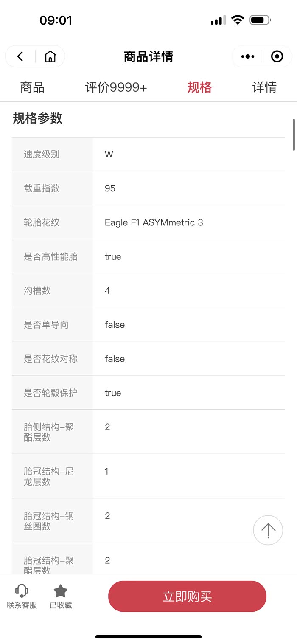Image resolution: width=297 pixels, height=644 pixels.
Task: Tap the 是否轮毂保护 row
Action: point(148,393)
